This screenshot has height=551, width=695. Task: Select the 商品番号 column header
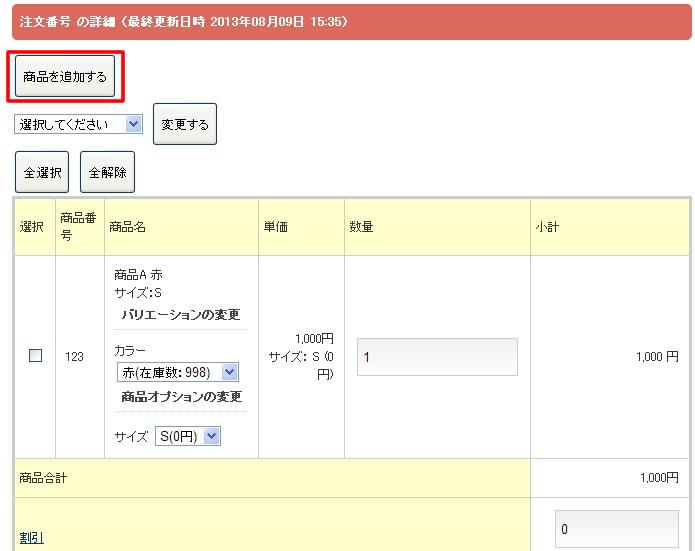click(78, 227)
